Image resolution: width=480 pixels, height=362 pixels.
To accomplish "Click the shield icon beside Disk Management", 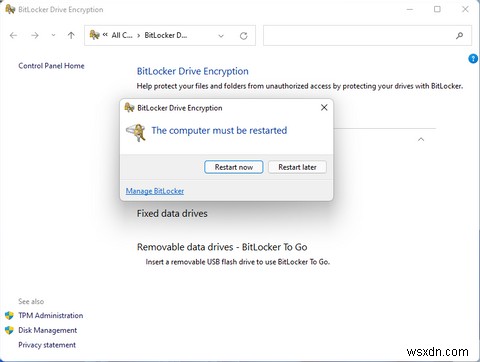I will 9,330.
